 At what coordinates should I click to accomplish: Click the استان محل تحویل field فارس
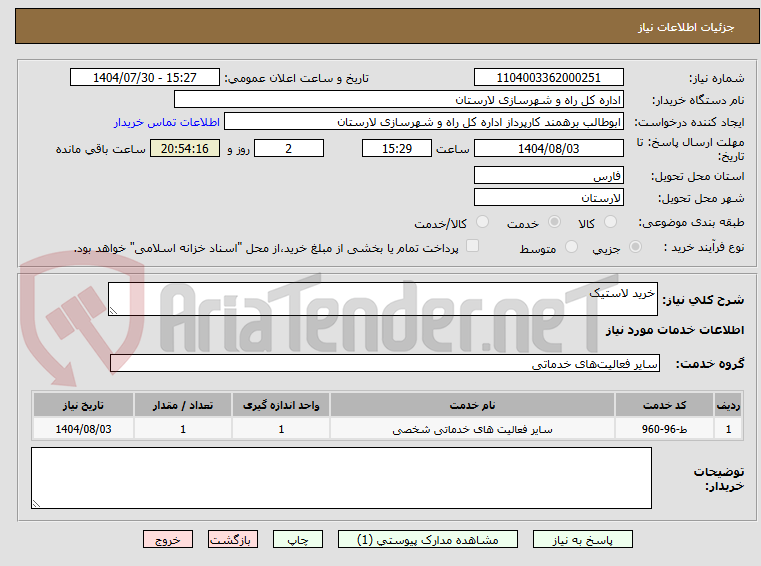[548, 175]
